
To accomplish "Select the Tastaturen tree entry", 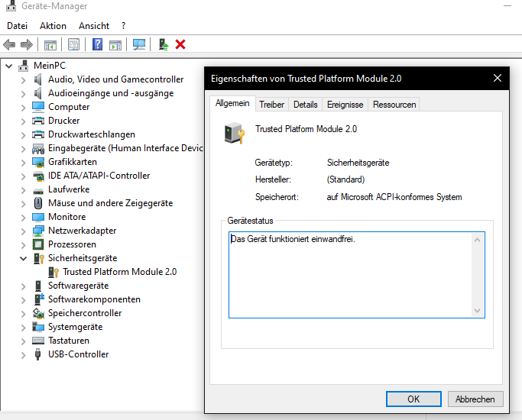I will (x=69, y=341).
